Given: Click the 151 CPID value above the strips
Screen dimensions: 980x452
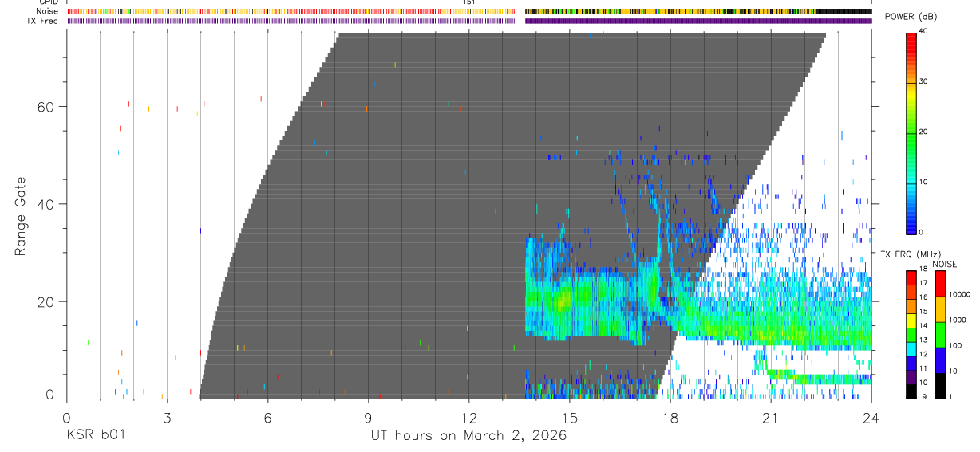Looking at the screenshot, I should [x=469, y=2].
